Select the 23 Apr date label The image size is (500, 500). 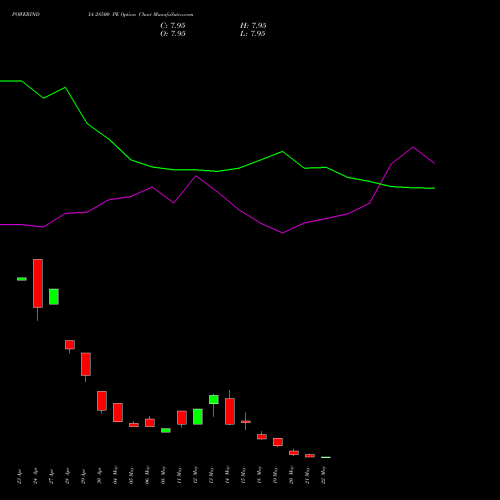(x=19, y=476)
